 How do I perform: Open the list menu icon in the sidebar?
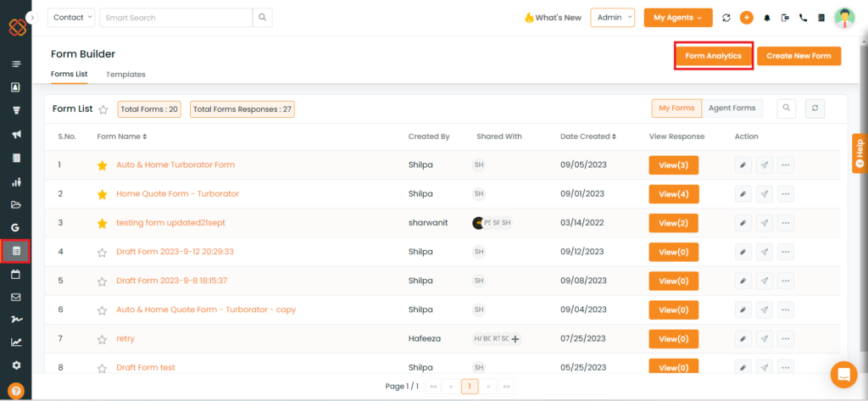[x=16, y=64]
